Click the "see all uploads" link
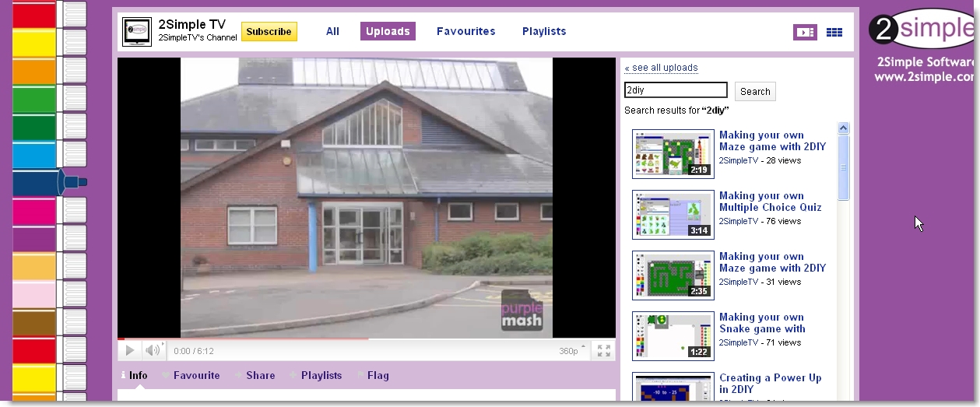This screenshot has width=980, height=407. [662, 68]
